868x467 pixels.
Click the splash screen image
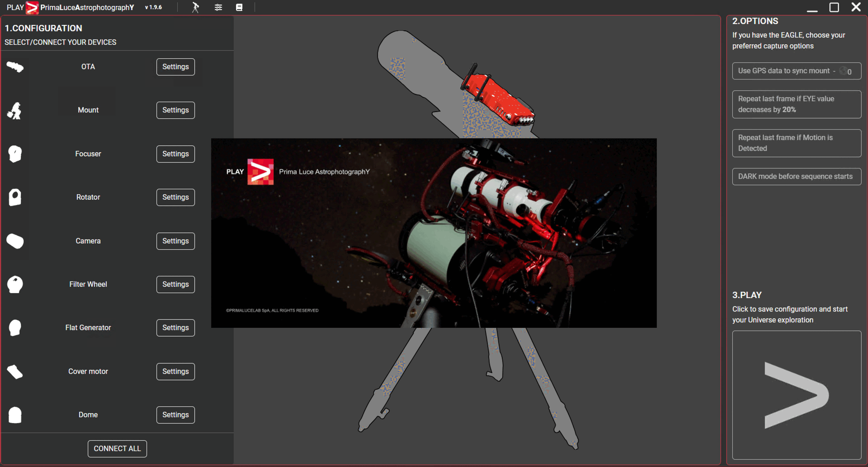[x=434, y=233]
